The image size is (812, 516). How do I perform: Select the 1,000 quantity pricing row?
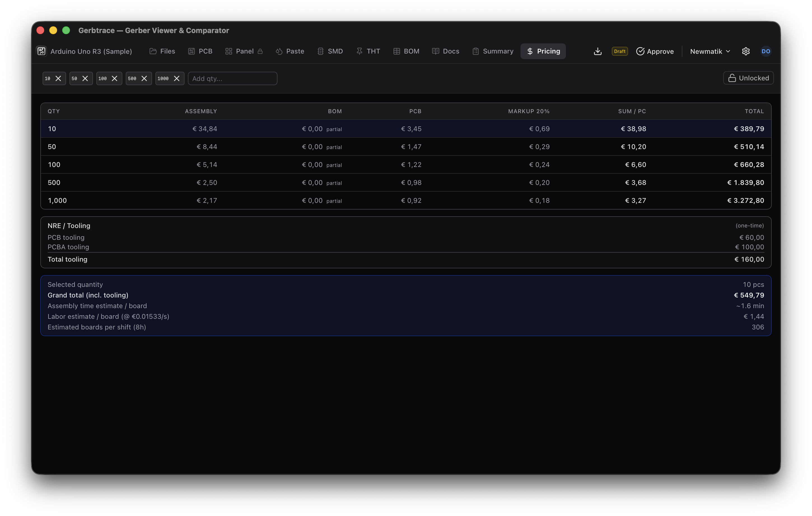(406, 200)
